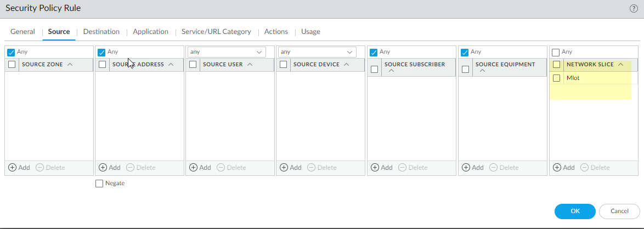Click the Cancel button
This screenshot has width=644, height=229.
click(619, 211)
